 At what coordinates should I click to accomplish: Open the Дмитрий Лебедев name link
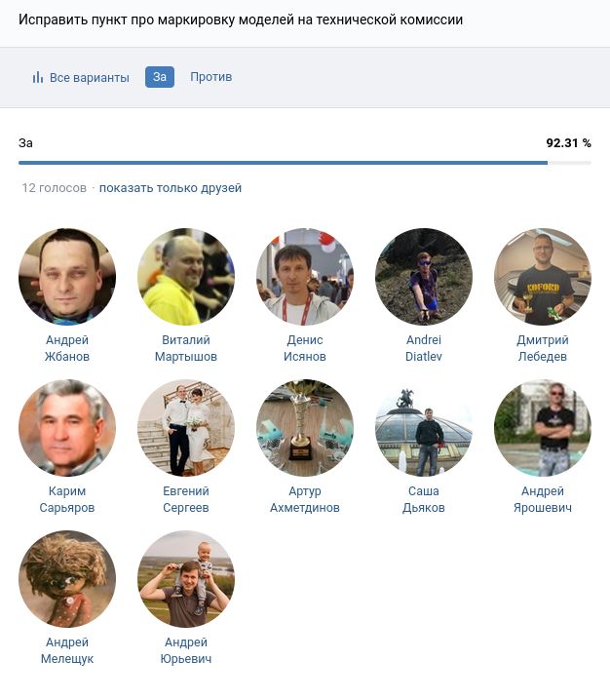pyautogui.click(x=543, y=348)
